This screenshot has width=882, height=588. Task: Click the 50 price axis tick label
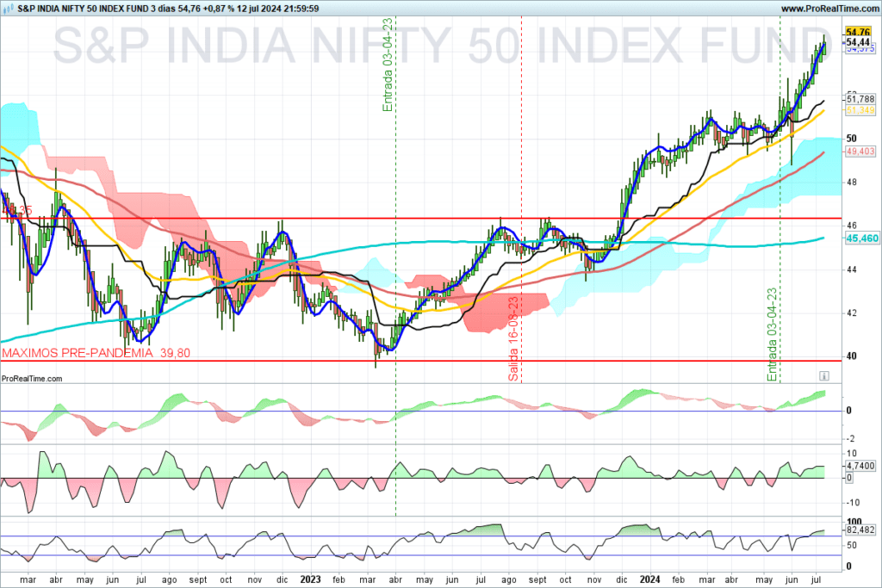coord(852,139)
